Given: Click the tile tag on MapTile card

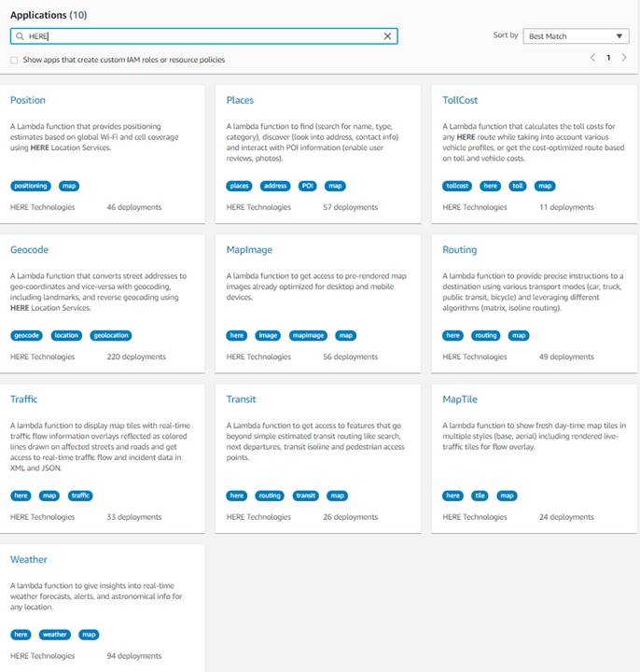Looking at the screenshot, I should click(x=480, y=496).
